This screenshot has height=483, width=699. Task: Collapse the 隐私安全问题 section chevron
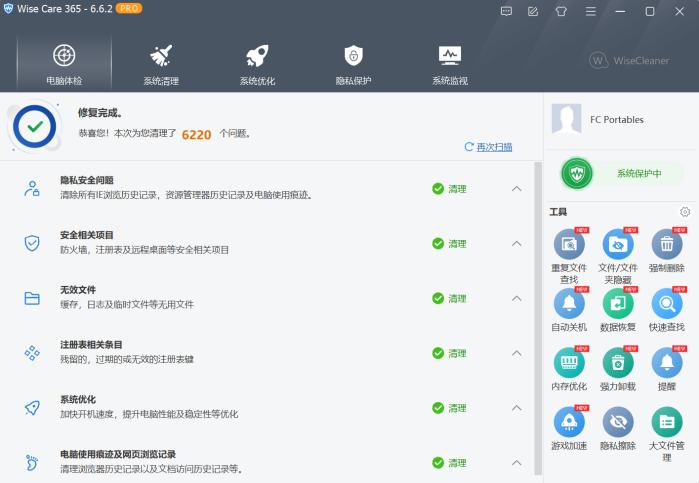(x=516, y=189)
